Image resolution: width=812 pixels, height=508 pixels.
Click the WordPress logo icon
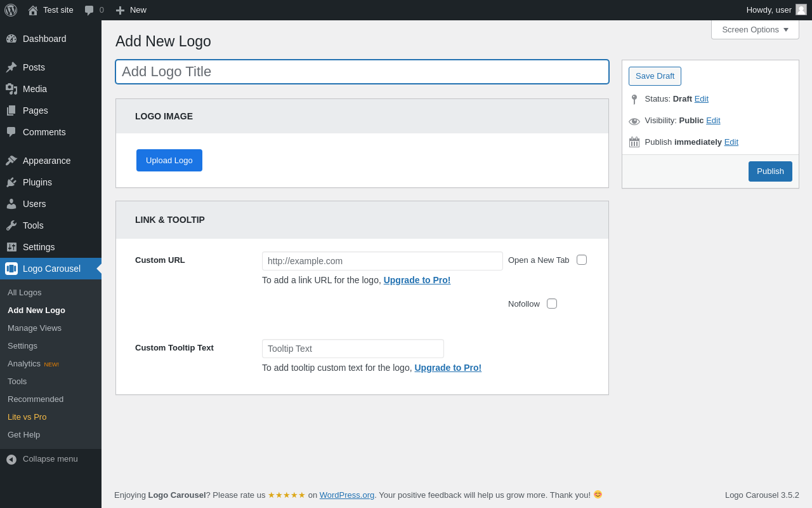pos(11,10)
